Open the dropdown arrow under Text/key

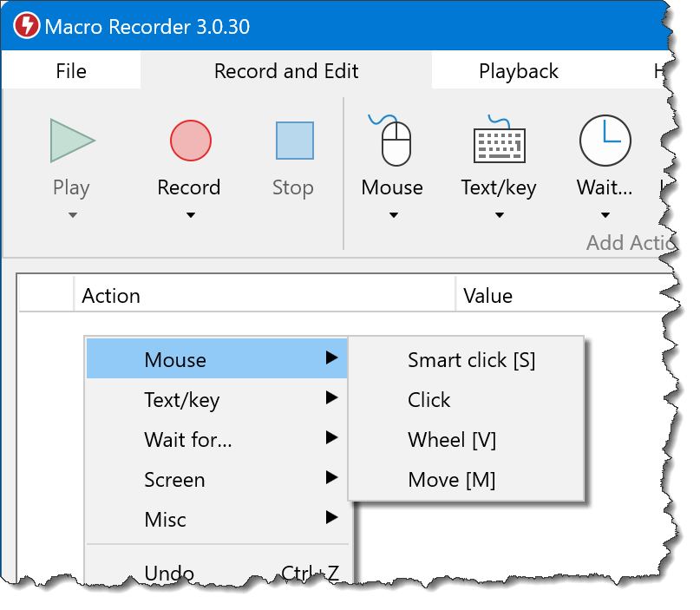point(499,215)
